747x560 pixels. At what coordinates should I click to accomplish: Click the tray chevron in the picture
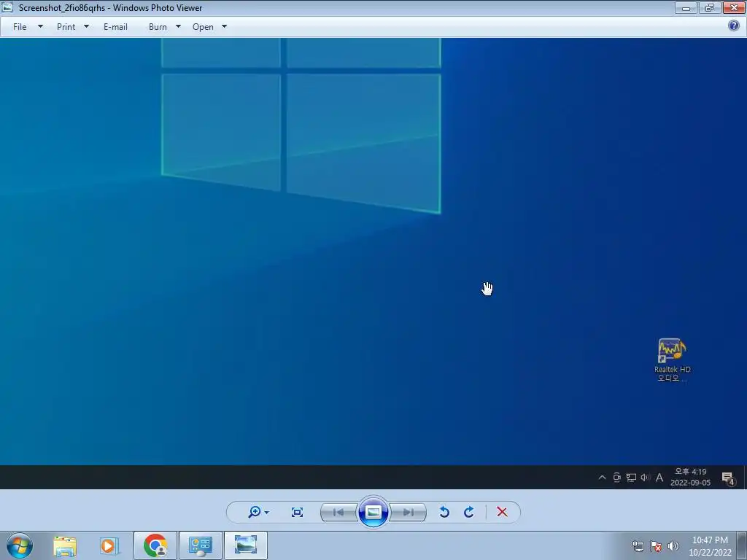click(602, 477)
